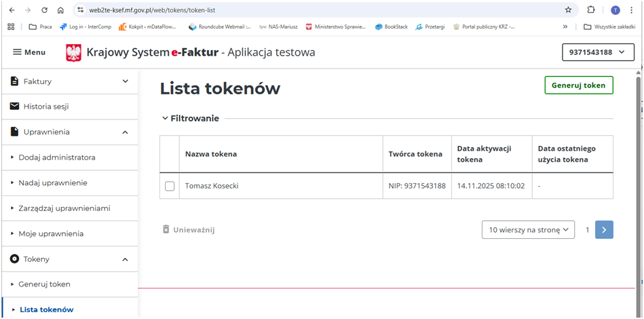Expand the Faktury sidebar section
This screenshot has height=319, width=644.
[125, 81]
